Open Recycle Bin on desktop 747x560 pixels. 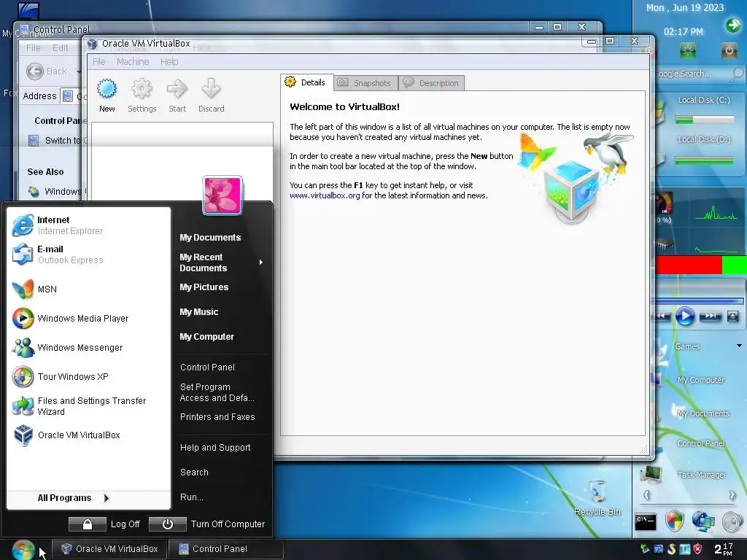click(x=597, y=498)
